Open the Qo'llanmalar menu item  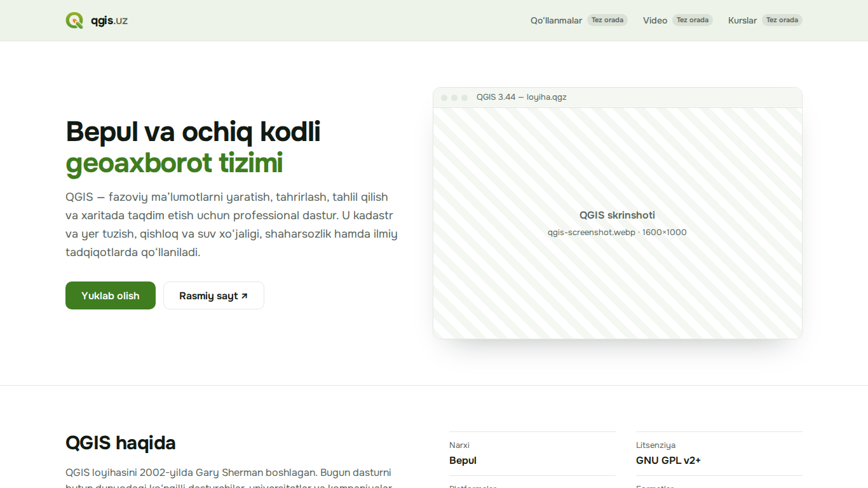[x=556, y=20]
